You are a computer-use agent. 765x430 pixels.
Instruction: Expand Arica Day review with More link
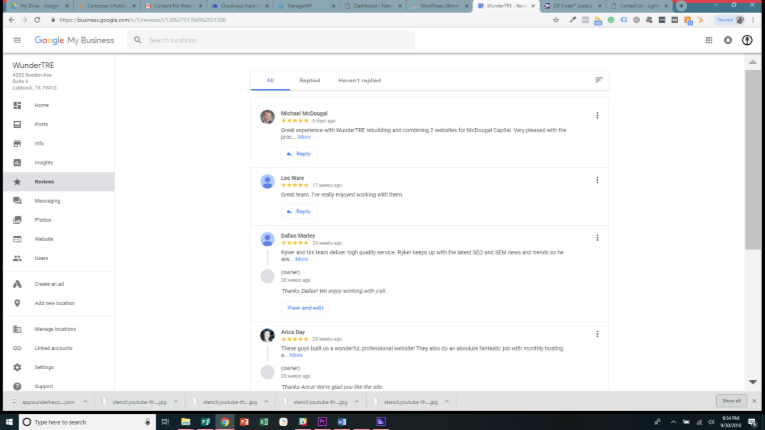pos(296,355)
